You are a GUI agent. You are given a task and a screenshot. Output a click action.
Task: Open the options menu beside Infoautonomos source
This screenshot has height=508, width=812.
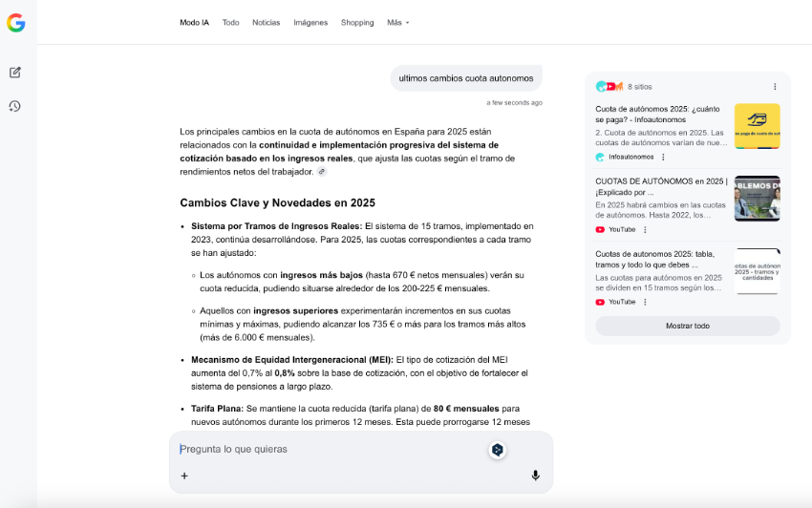click(663, 157)
